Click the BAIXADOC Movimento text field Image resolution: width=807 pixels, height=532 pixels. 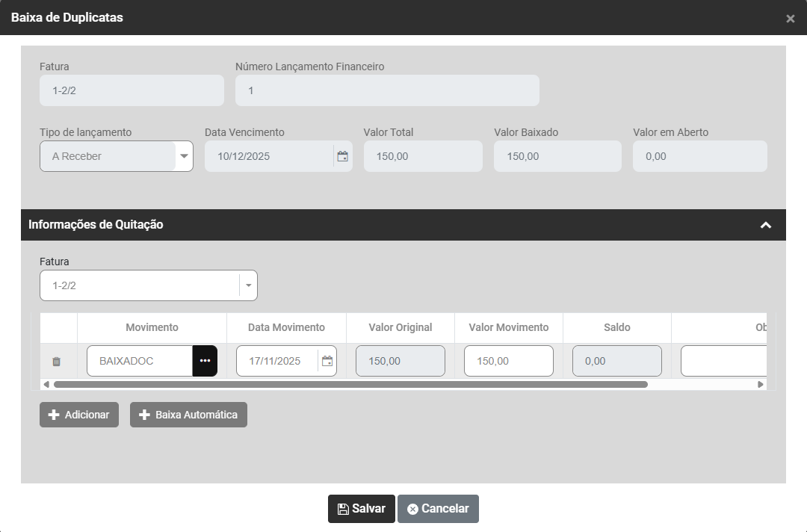(140, 361)
